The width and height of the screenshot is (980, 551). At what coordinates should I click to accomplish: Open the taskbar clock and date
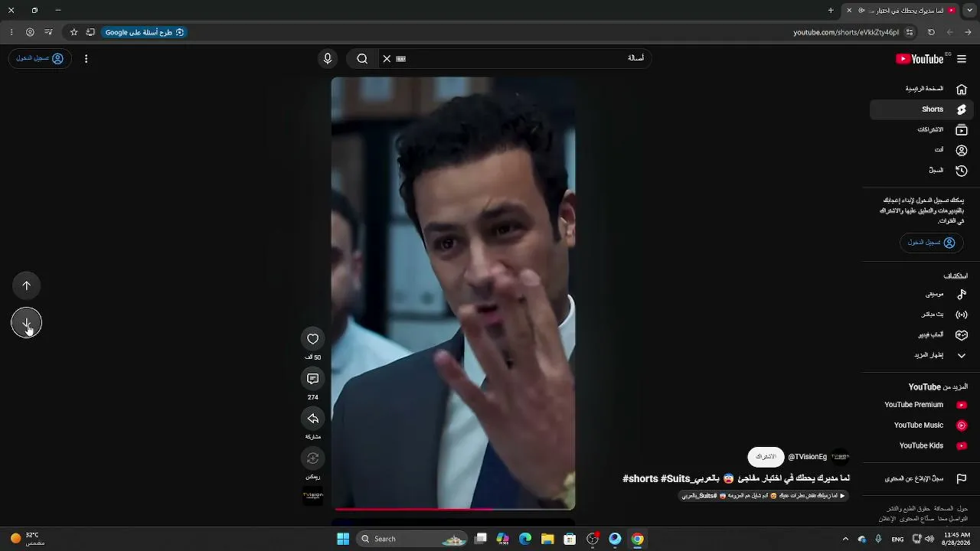957,539
